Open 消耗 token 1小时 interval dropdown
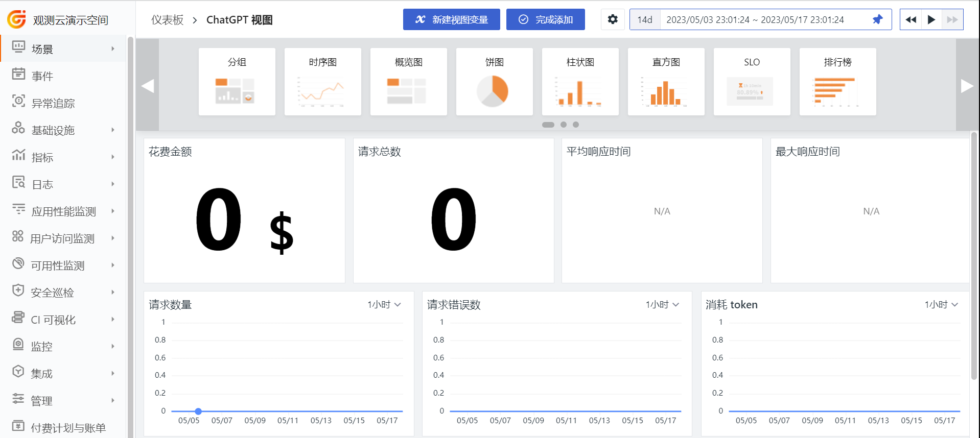The width and height of the screenshot is (980, 438). coord(941,305)
